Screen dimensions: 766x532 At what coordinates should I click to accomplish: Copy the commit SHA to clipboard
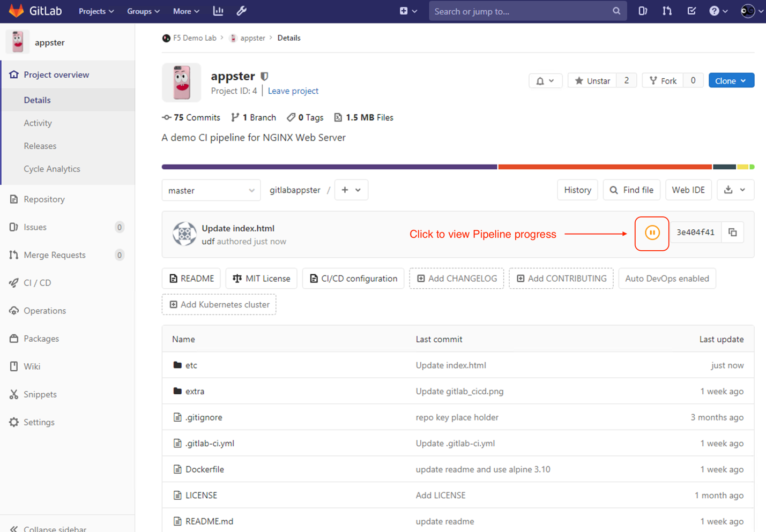point(733,233)
